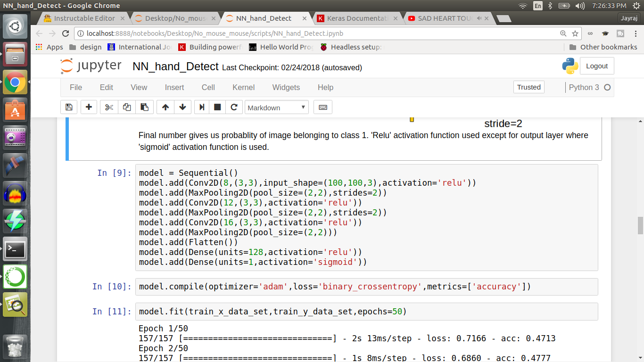Open Files manager in the dock

click(15, 54)
